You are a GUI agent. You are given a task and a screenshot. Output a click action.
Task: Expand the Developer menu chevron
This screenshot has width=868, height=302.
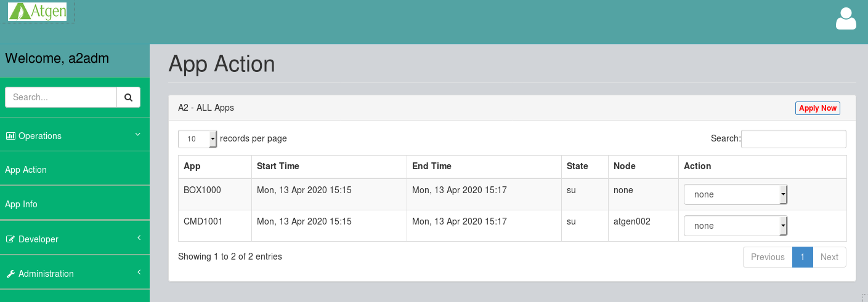coord(139,238)
